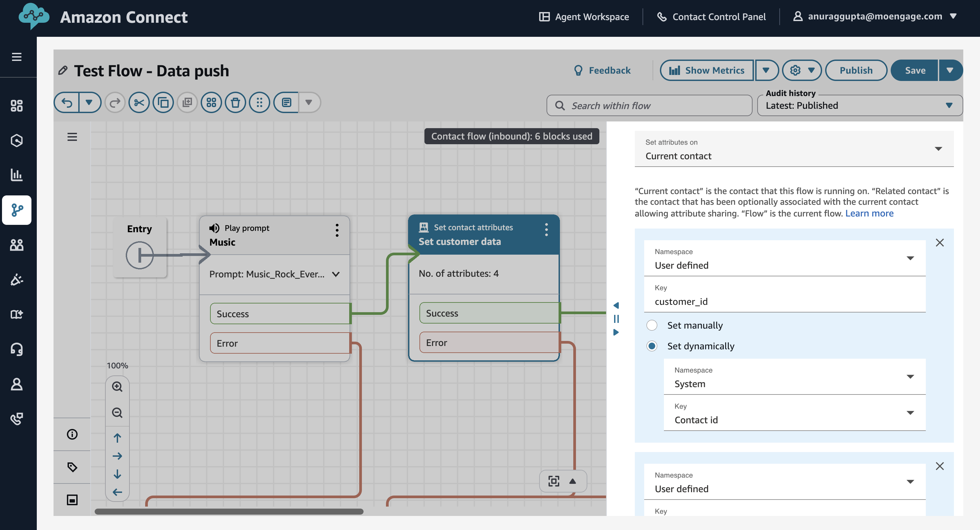This screenshot has width=980, height=530.
Task: Click the duplicate block toolbar icon
Action: (x=187, y=102)
